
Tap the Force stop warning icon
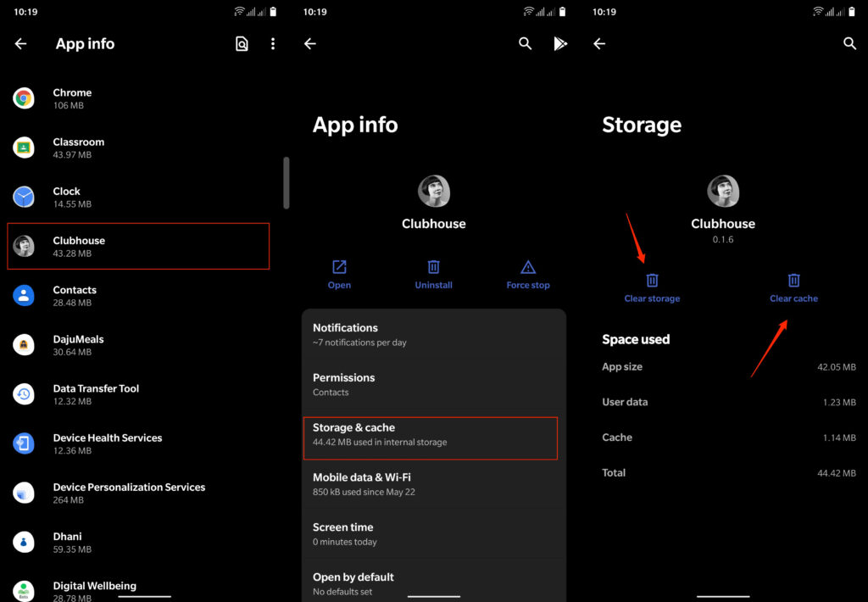coord(528,267)
